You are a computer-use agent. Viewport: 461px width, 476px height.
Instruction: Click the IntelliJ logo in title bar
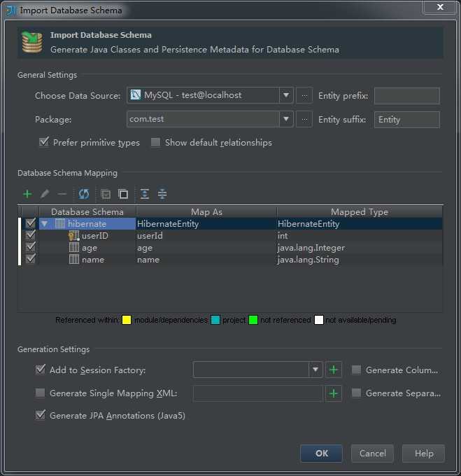tap(11, 10)
